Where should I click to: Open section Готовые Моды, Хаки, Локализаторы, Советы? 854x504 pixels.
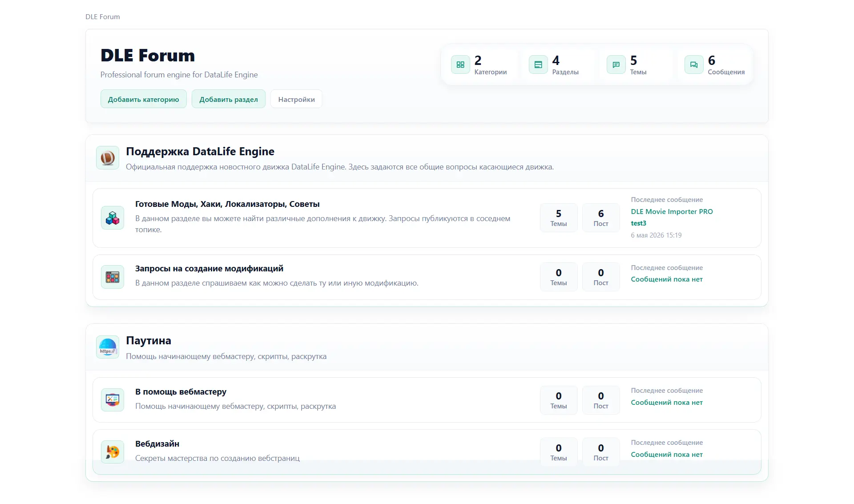click(x=227, y=204)
